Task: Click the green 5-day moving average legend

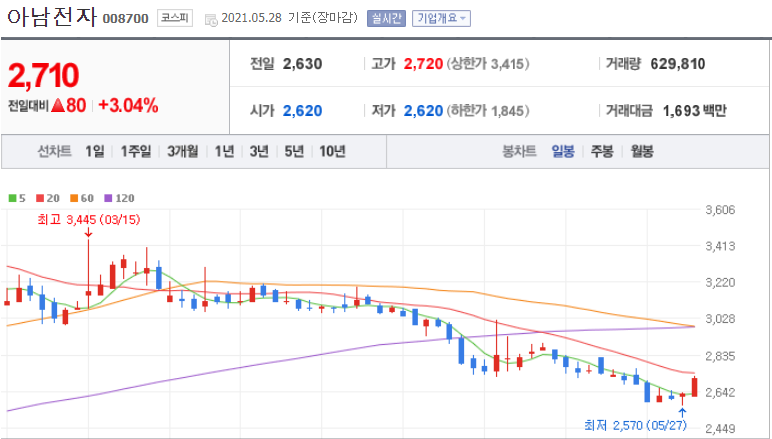Action: 17,198
